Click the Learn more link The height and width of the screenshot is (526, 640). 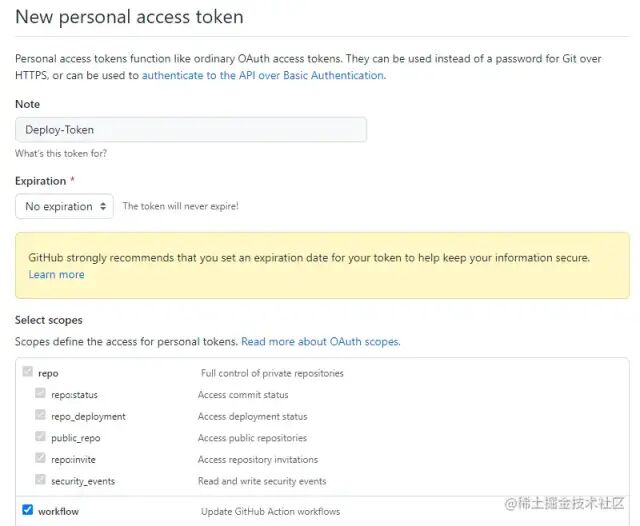pyautogui.click(x=56, y=274)
